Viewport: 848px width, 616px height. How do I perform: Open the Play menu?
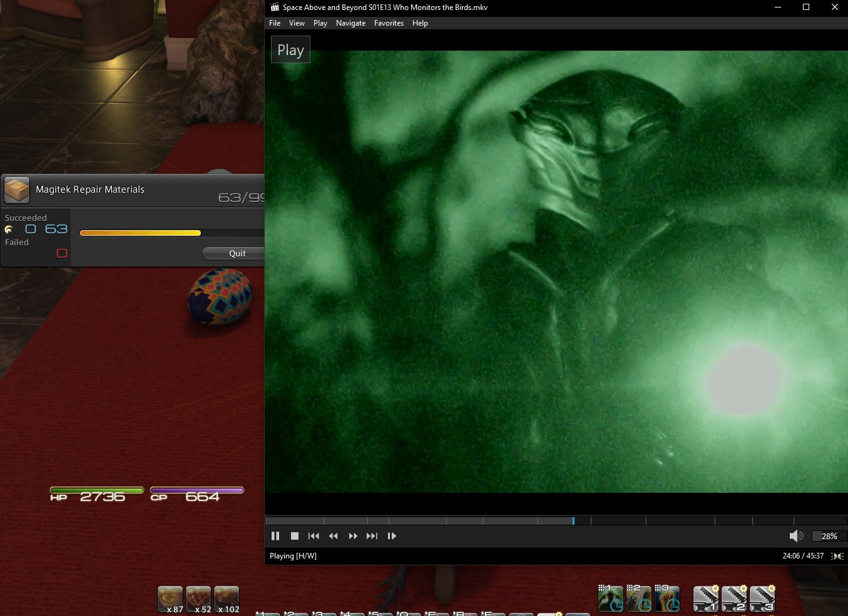click(320, 23)
